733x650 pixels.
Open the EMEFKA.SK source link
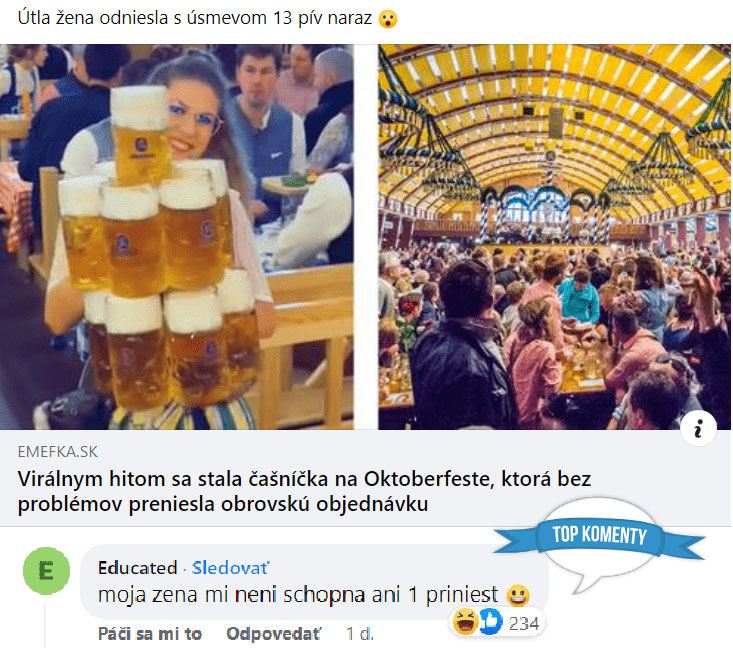(58, 452)
